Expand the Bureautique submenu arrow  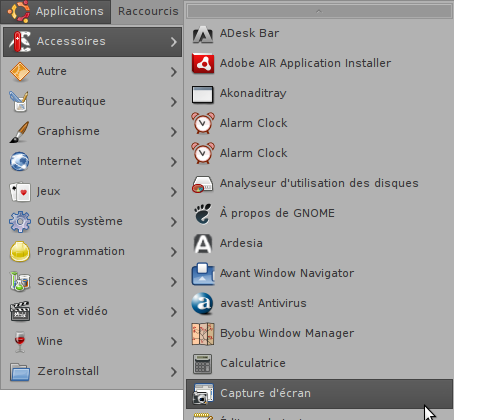[x=173, y=102]
